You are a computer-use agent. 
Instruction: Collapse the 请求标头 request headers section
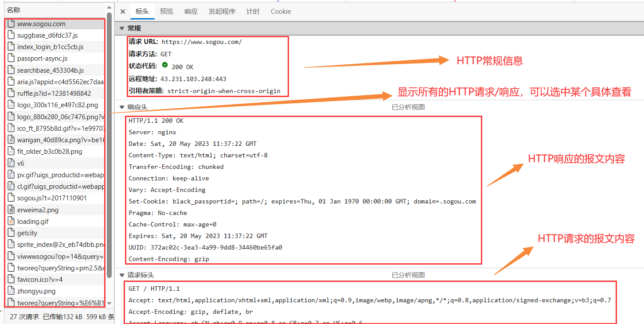click(122, 275)
